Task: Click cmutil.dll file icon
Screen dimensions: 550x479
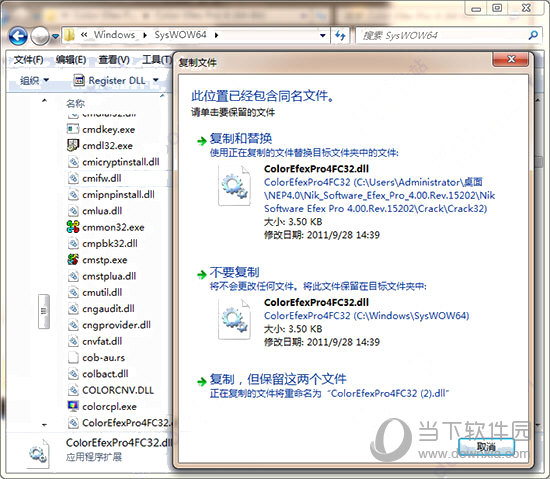Action: [x=73, y=292]
